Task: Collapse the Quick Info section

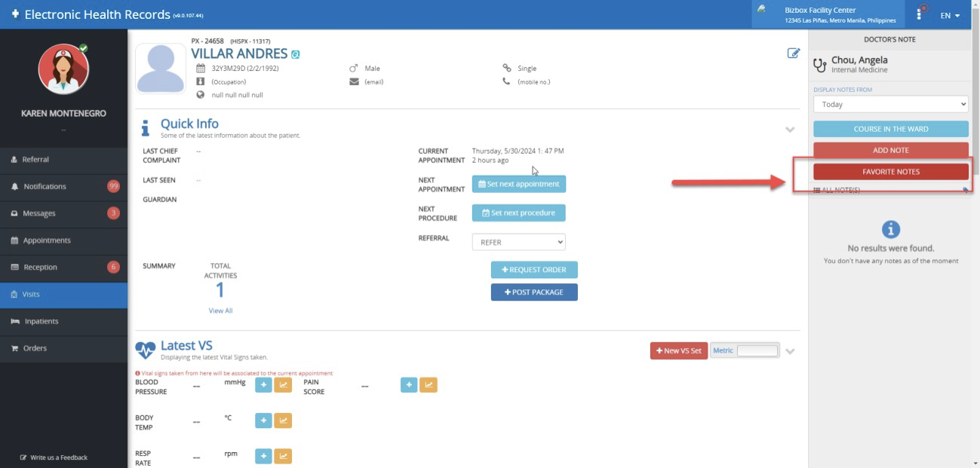Action: pos(790,130)
